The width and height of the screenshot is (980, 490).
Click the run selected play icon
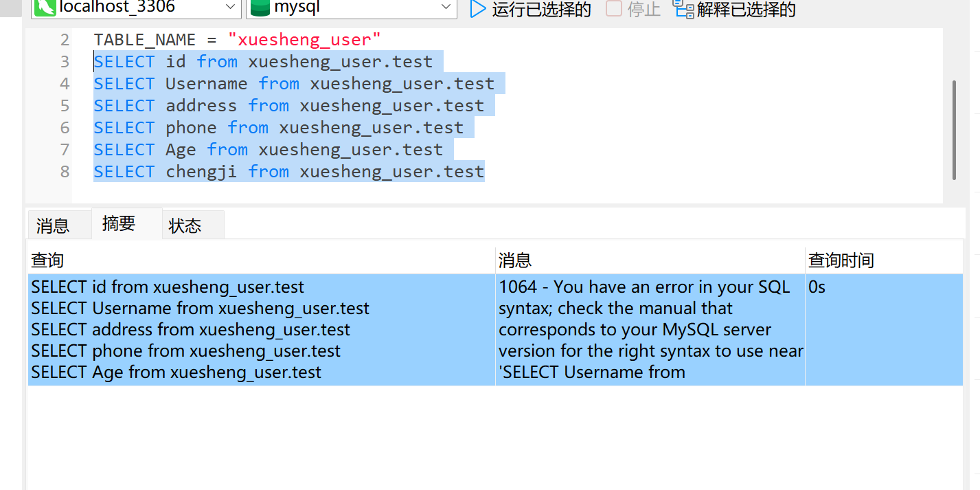tap(477, 9)
